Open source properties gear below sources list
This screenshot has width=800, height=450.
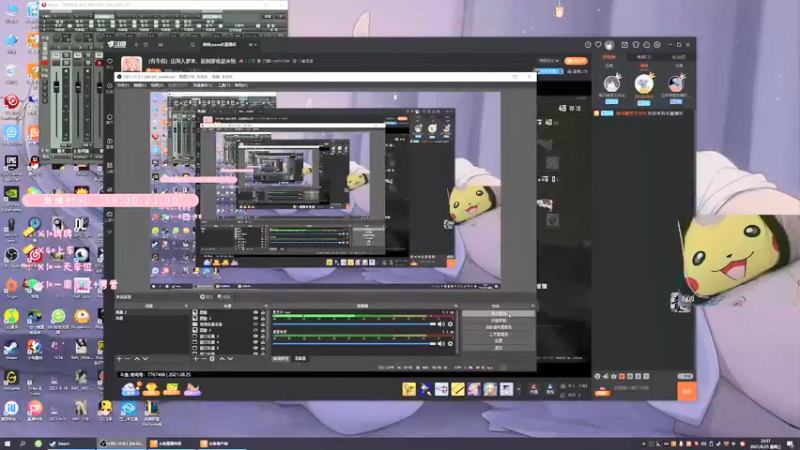[212, 359]
